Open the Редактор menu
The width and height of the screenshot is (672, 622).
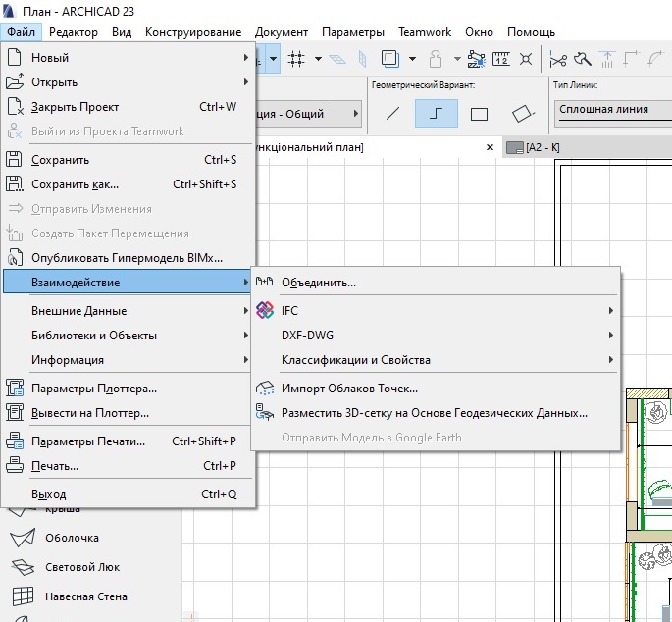coord(74,32)
